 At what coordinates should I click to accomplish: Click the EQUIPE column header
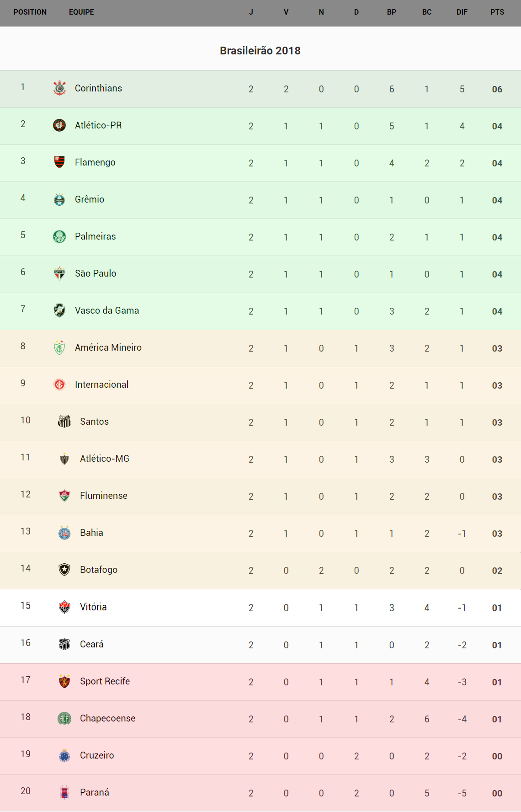[x=81, y=12]
